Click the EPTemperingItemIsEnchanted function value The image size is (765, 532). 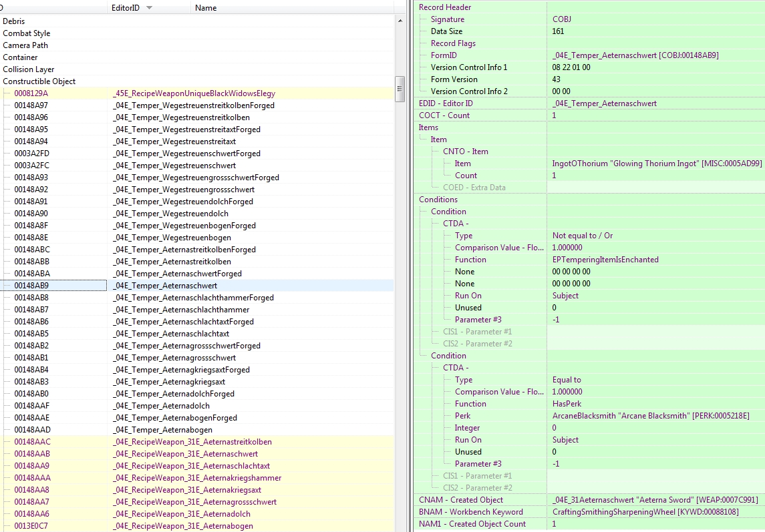coord(605,260)
